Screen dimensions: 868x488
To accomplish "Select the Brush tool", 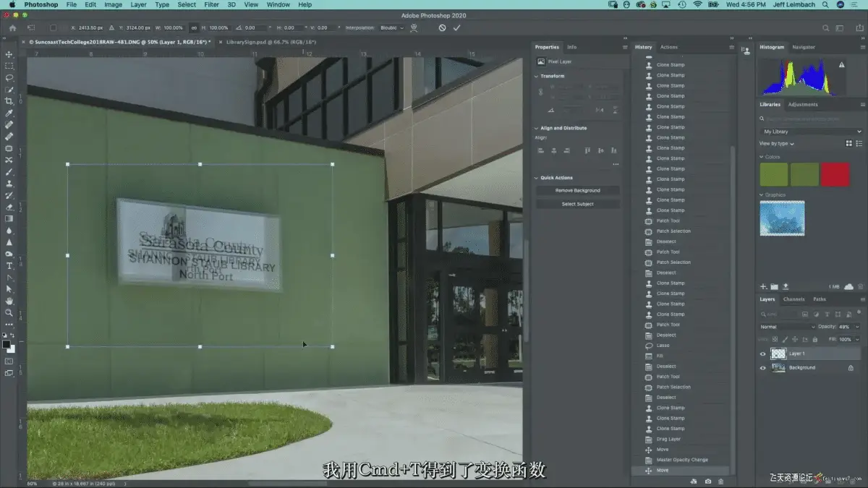I will pos(9,172).
